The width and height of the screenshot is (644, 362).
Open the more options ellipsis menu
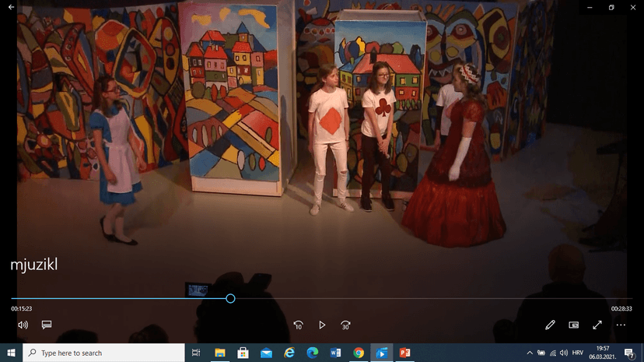point(621,325)
